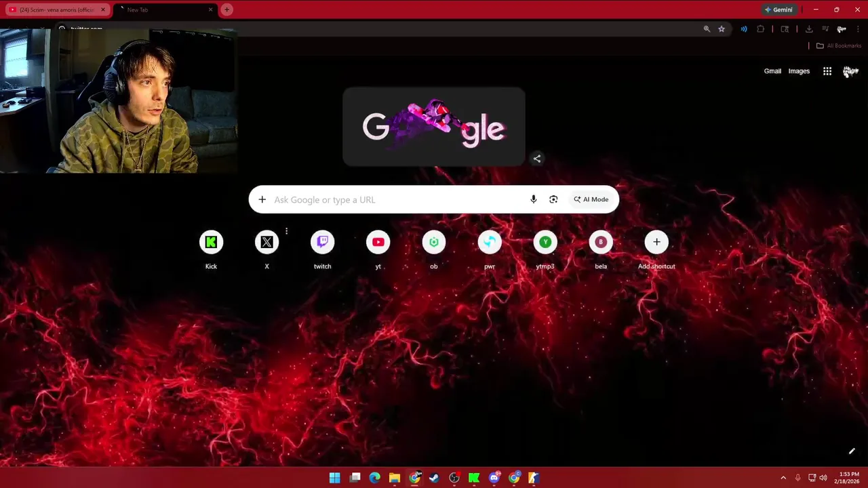Viewport: 868px width, 488px height.
Task: Open the Downloads toolbar icon
Action: tap(809, 29)
